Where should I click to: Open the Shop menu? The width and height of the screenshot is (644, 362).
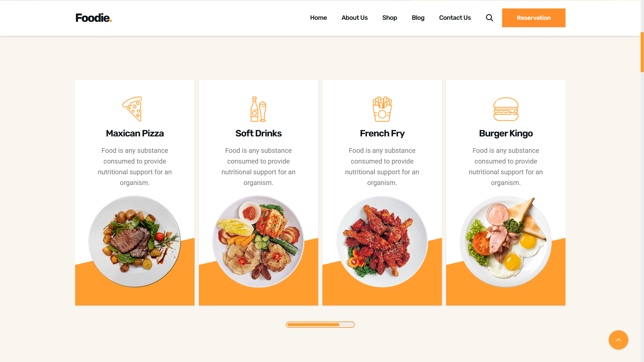click(389, 18)
